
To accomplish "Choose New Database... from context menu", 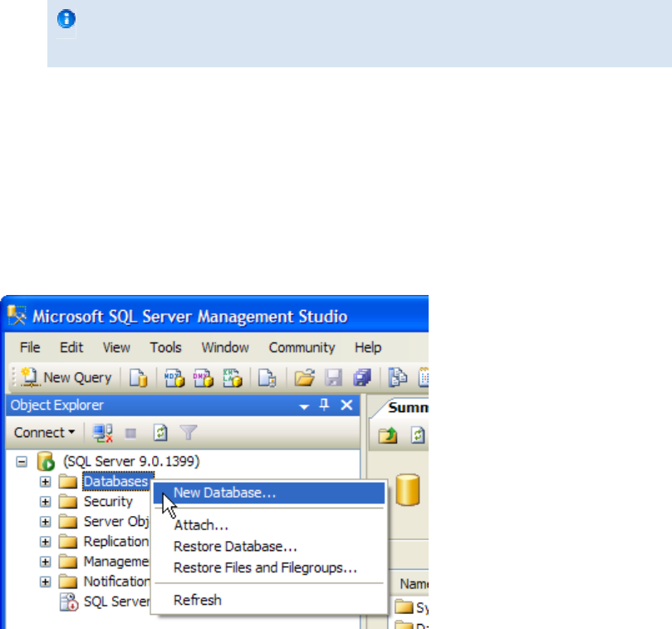I will (x=268, y=493).
